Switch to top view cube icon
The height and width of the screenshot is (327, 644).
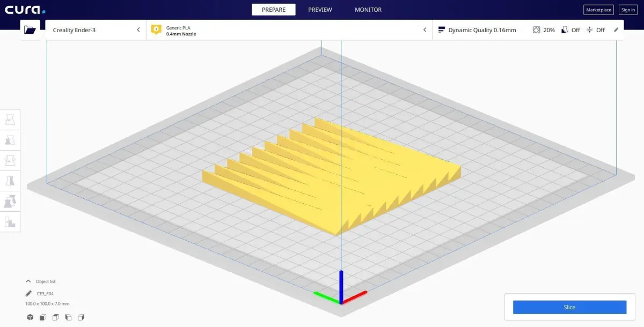(x=56, y=317)
